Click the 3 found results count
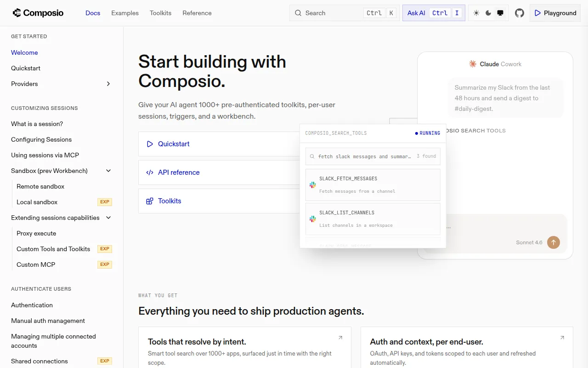This screenshot has width=588, height=368. [x=426, y=156]
